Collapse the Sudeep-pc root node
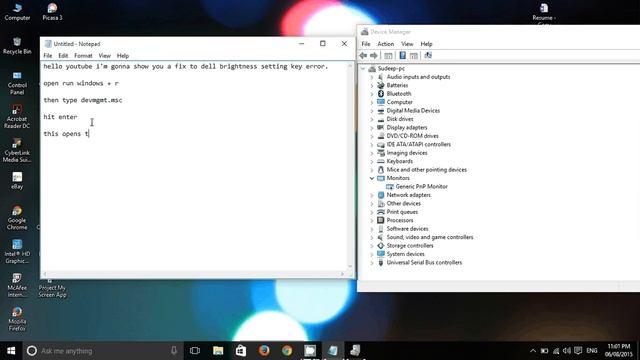The image size is (640, 360). [363, 69]
